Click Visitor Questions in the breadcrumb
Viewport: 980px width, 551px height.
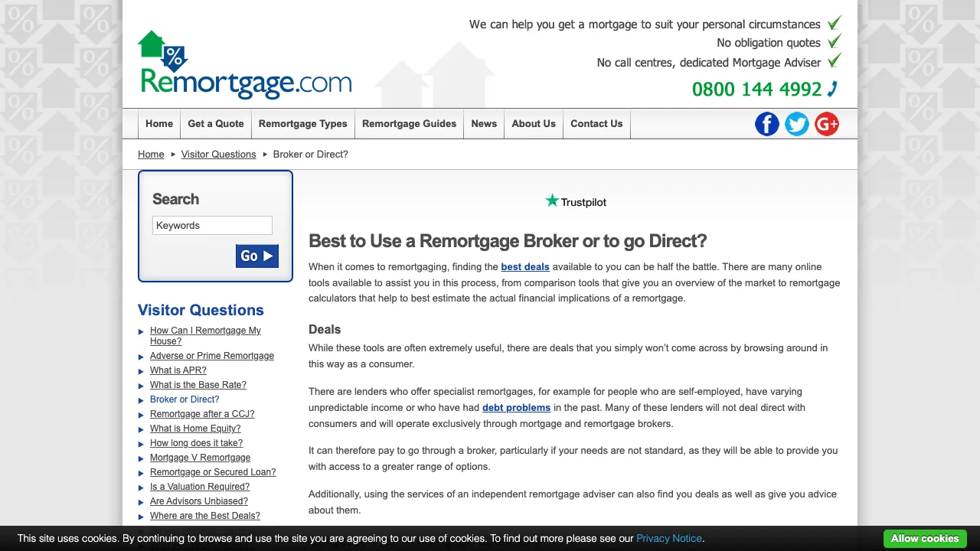click(x=218, y=155)
